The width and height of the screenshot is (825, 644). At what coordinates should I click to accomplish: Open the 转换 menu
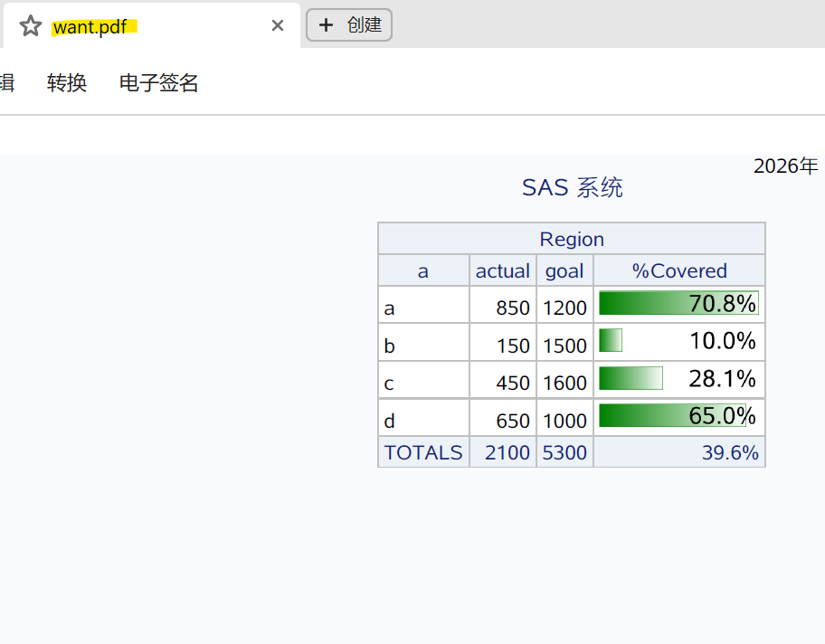(x=67, y=82)
